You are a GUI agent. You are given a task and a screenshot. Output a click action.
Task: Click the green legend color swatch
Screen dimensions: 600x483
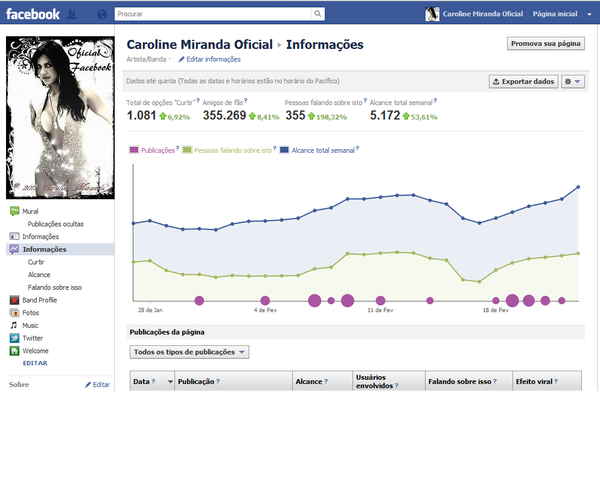pos(187,150)
